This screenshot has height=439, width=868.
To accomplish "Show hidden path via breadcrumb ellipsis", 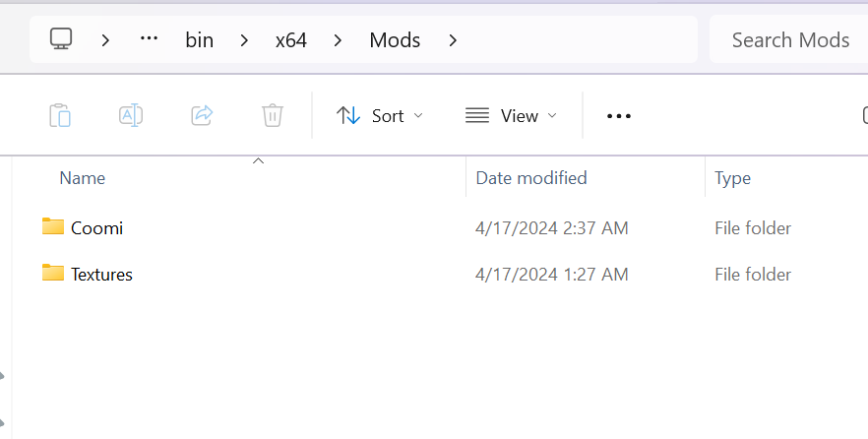I will pos(149,38).
